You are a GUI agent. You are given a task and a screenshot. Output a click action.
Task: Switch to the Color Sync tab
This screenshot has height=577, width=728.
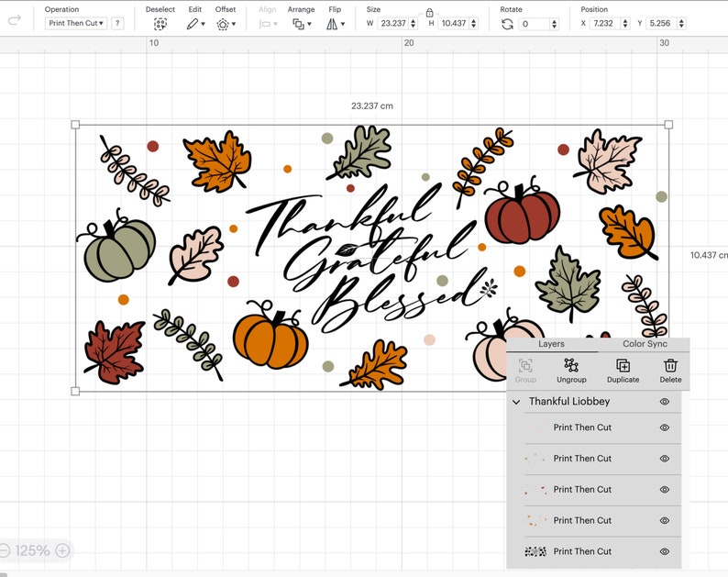coord(645,344)
